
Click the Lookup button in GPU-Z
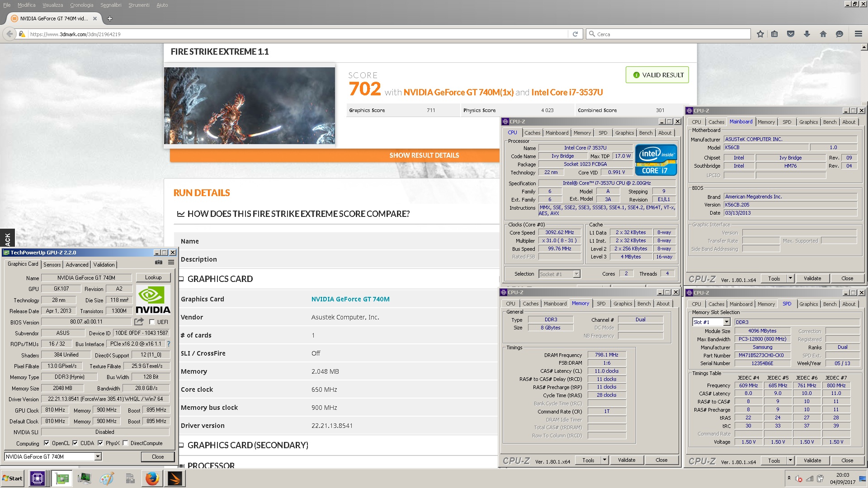[x=153, y=277]
